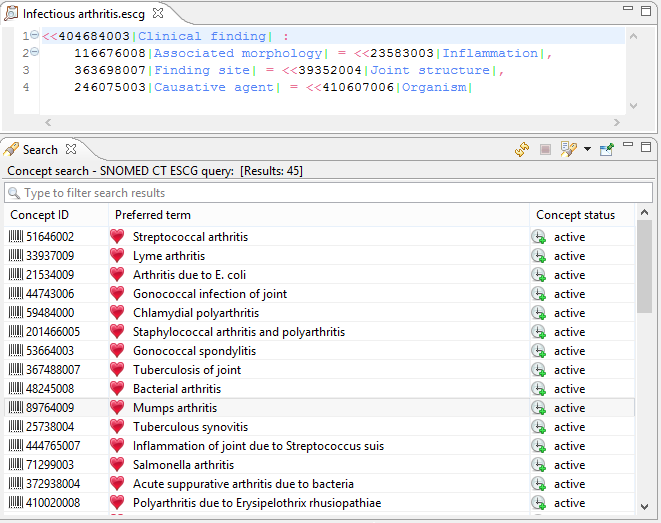Image resolution: width=661 pixels, height=523 pixels.
Task: Click the heart icon for Salmonella arthritis
Action: (117, 465)
